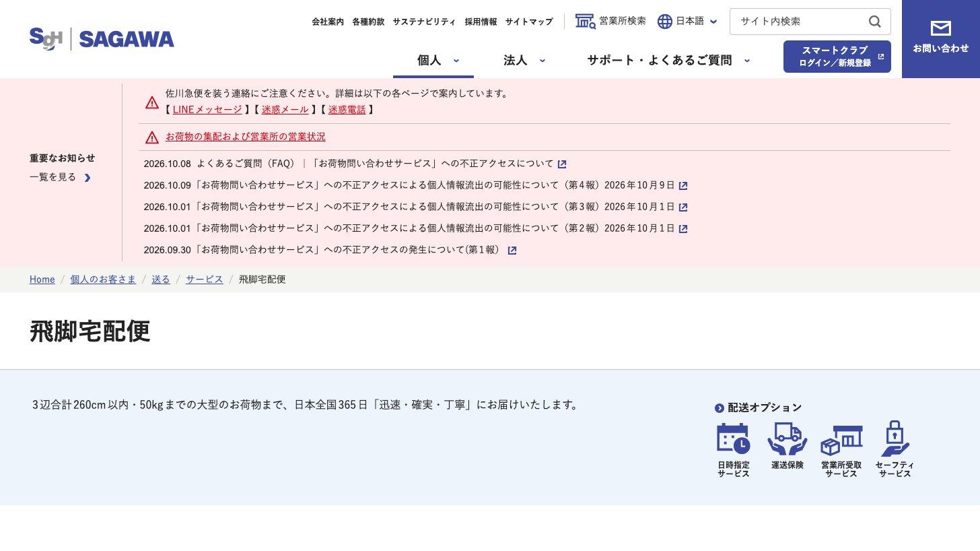Click 一覧を見る under 重要なお知らせ

[x=53, y=177]
